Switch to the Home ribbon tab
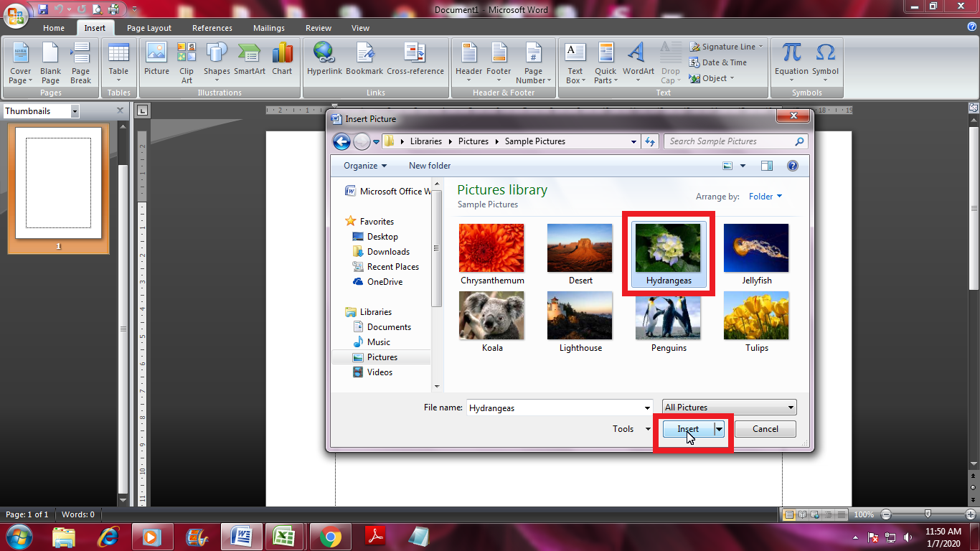980x551 pixels. [x=54, y=28]
